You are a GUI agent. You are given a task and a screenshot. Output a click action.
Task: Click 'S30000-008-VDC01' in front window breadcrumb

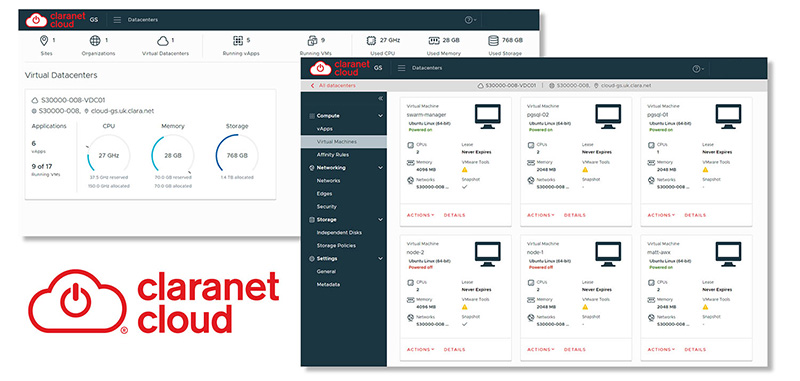click(x=511, y=86)
